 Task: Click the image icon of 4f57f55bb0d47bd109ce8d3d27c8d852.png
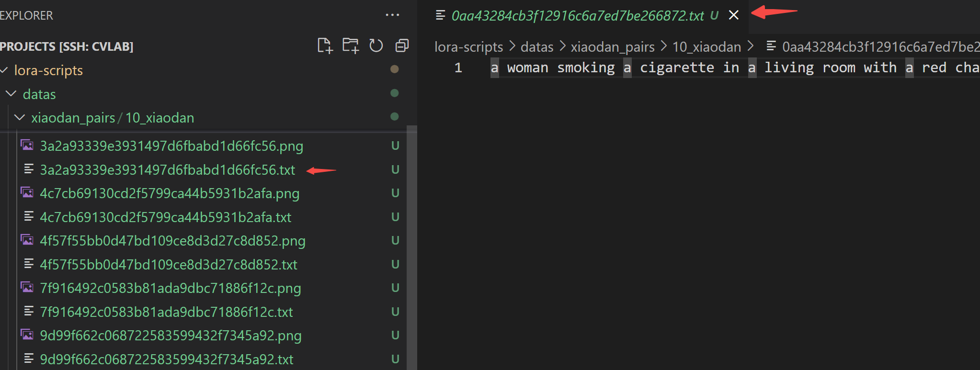point(27,239)
